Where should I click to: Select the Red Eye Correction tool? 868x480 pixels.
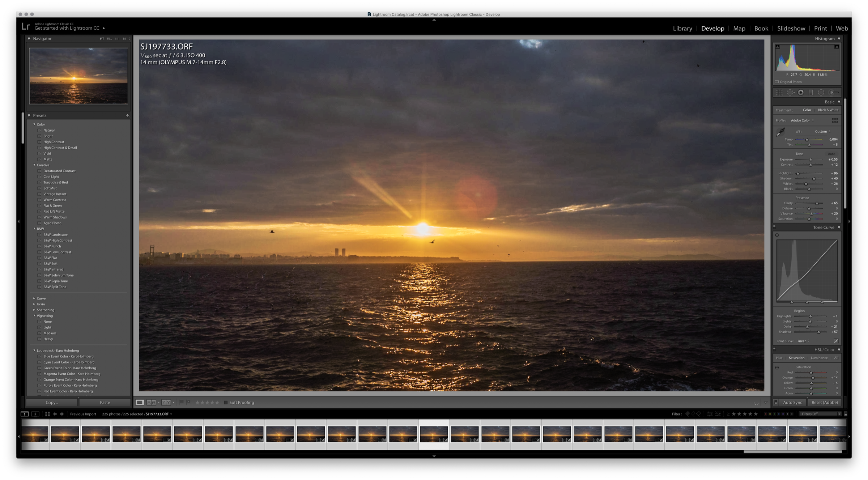coord(801,93)
